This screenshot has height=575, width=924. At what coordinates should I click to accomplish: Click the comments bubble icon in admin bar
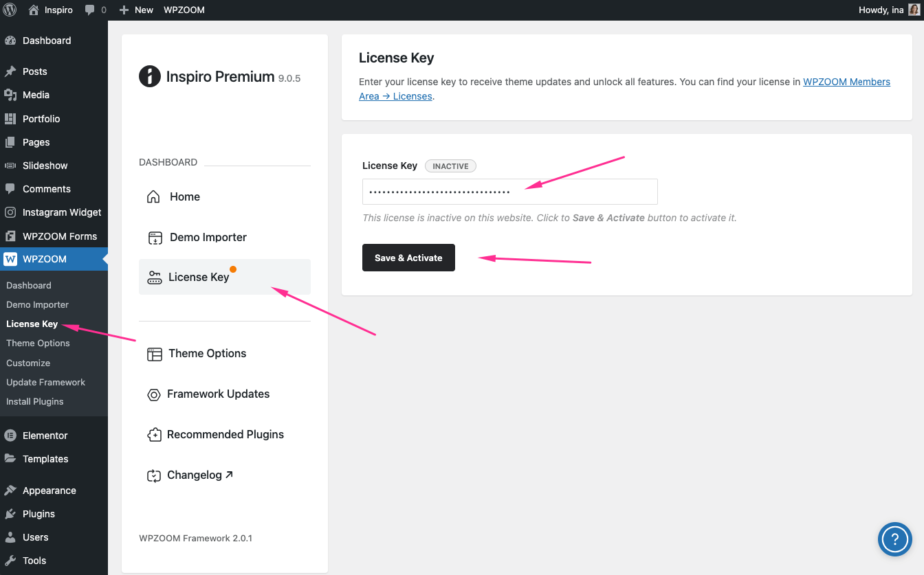pos(90,10)
